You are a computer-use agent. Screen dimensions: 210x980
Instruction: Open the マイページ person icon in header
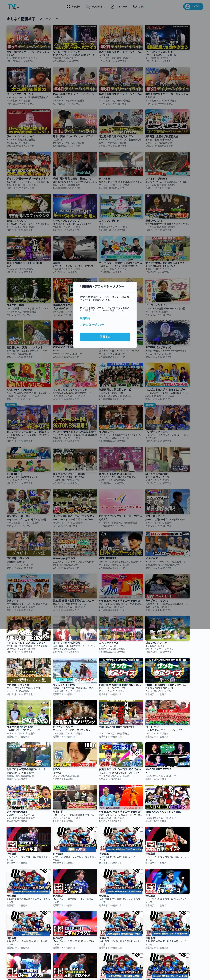coord(113,7)
